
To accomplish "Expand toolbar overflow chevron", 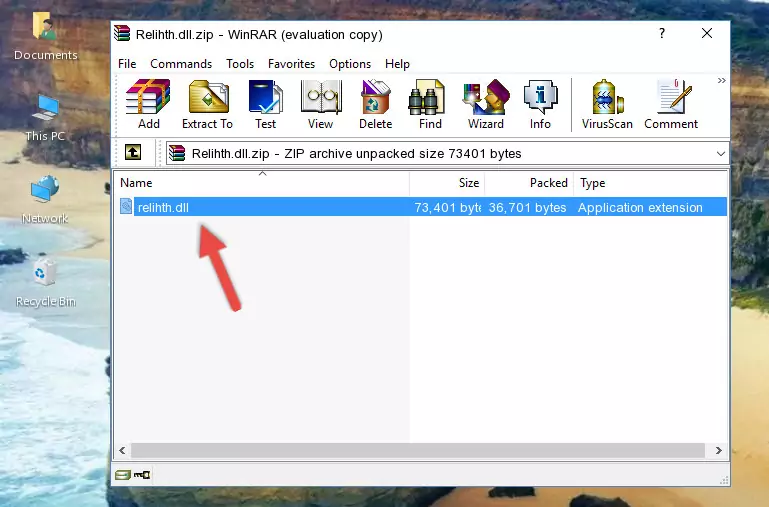I will (721, 80).
